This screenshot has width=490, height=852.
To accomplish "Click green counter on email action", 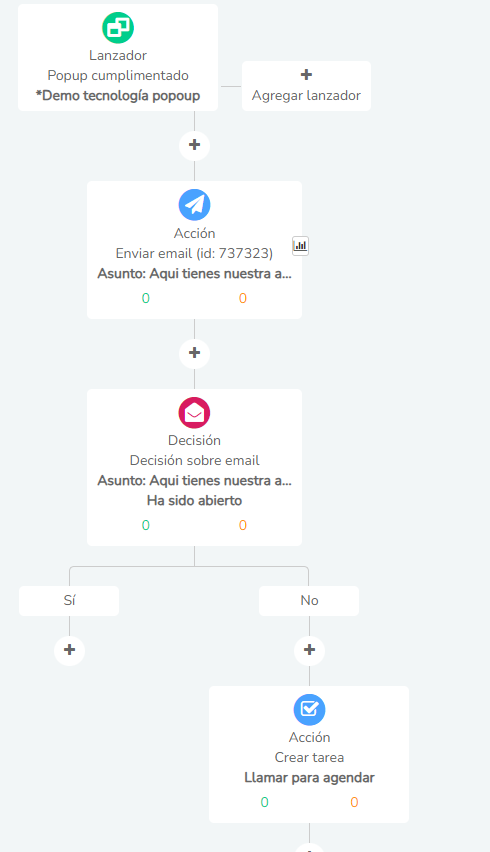I will (x=146, y=298).
